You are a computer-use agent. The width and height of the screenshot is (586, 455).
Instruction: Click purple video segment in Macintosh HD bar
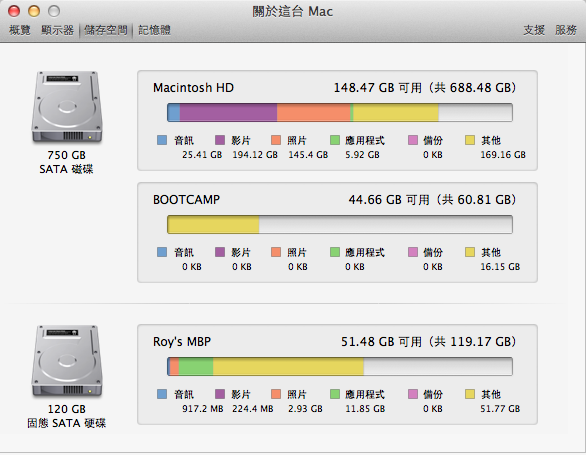[228, 113]
